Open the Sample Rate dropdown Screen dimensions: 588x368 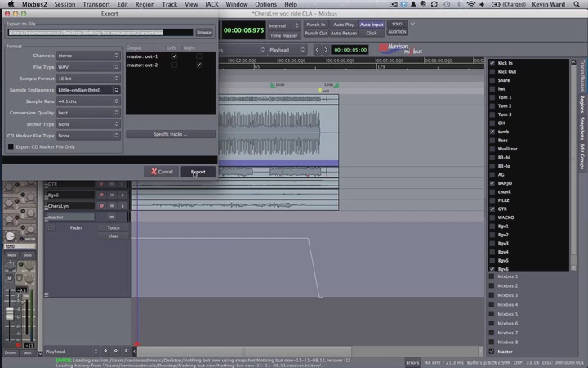(x=88, y=101)
